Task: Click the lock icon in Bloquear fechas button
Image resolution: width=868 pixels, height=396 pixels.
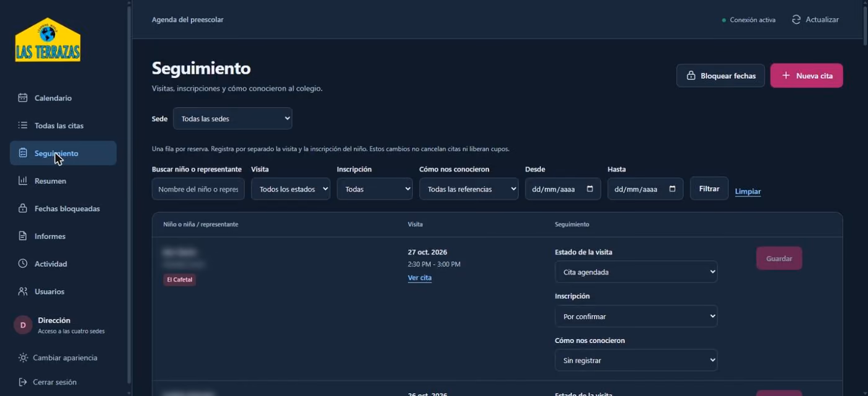Action: tap(691, 76)
